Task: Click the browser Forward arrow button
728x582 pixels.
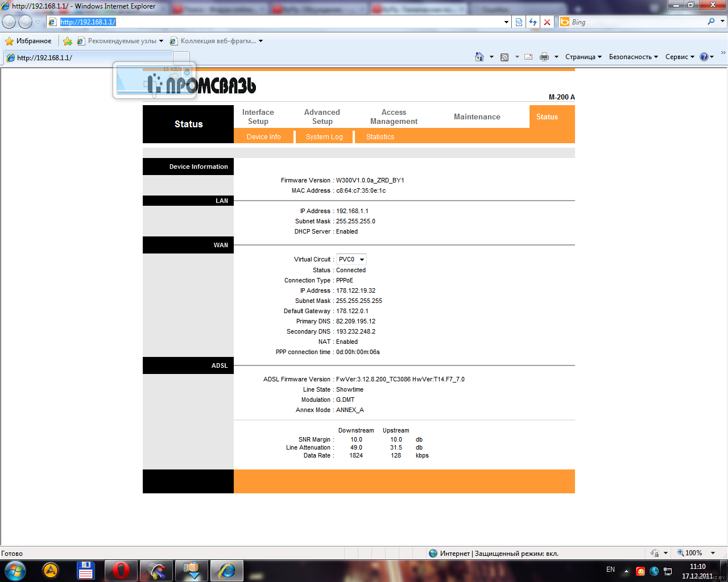Action: click(x=25, y=22)
